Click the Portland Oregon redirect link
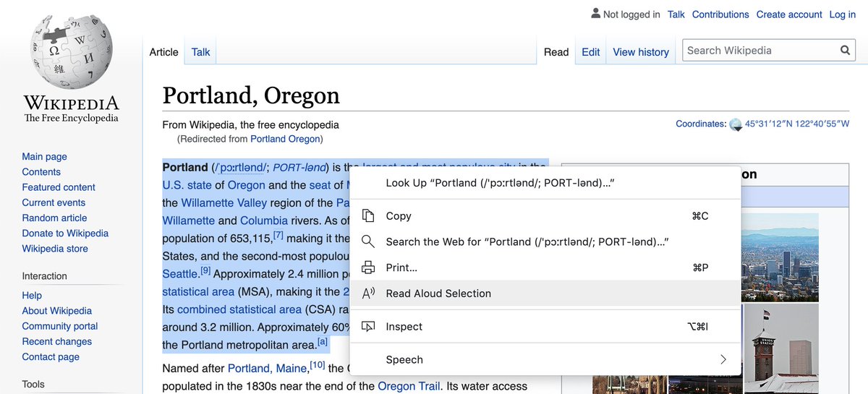Screen dimensions: 868x394 click(285, 139)
